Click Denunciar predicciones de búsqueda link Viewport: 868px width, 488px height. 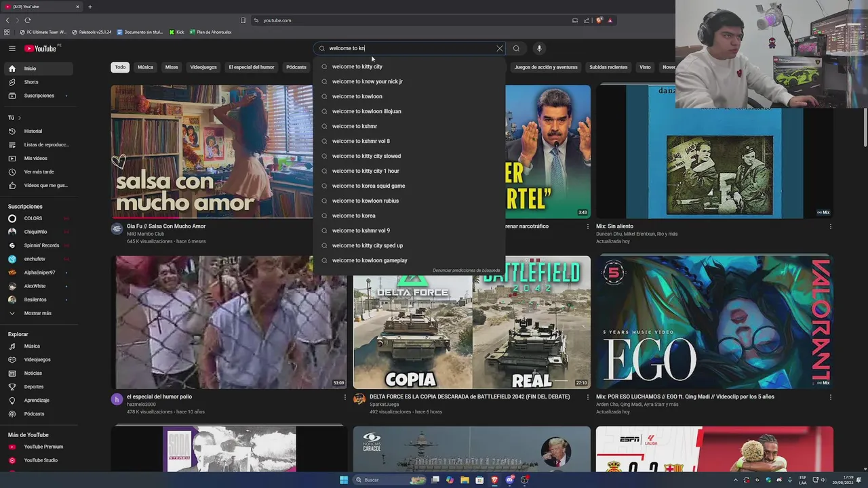pos(466,270)
